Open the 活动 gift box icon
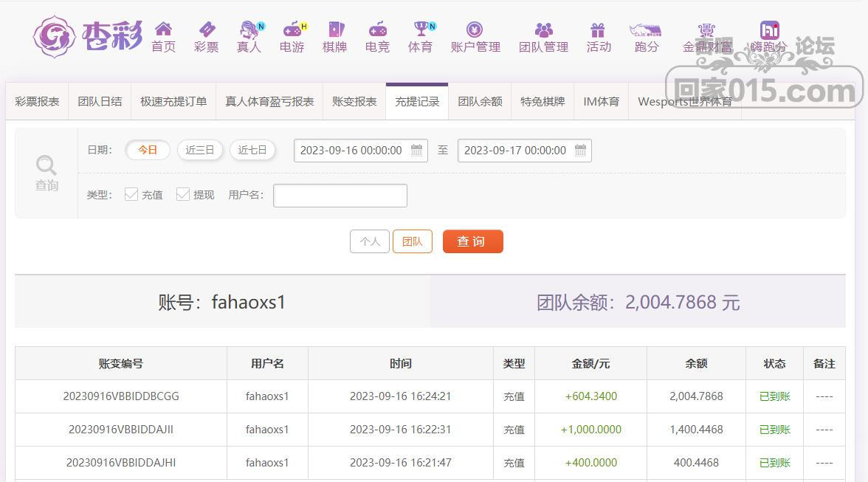The width and height of the screenshot is (868, 482). [598, 29]
